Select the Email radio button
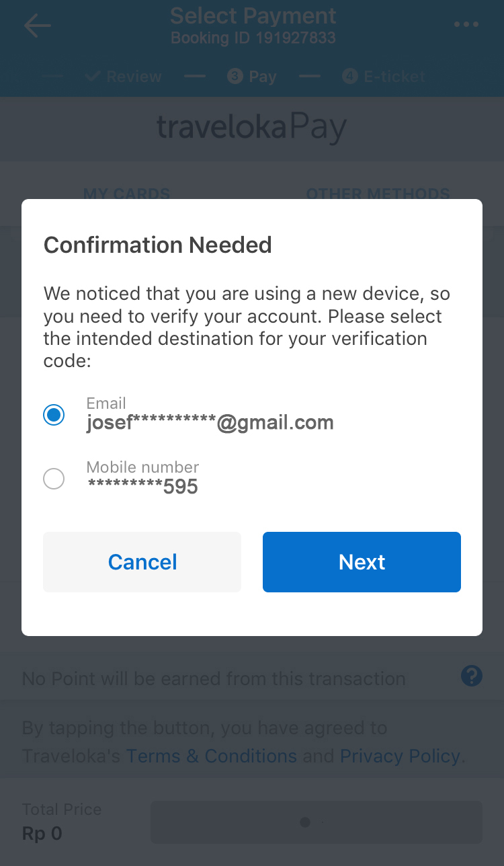This screenshot has height=866, width=504. (x=54, y=415)
